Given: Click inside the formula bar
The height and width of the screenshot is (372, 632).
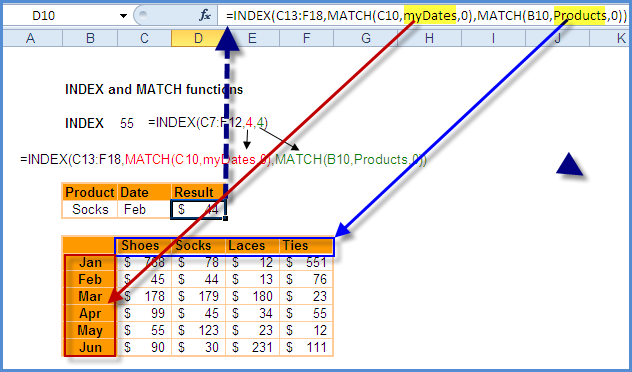Looking at the screenshot, I should click(x=424, y=16).
